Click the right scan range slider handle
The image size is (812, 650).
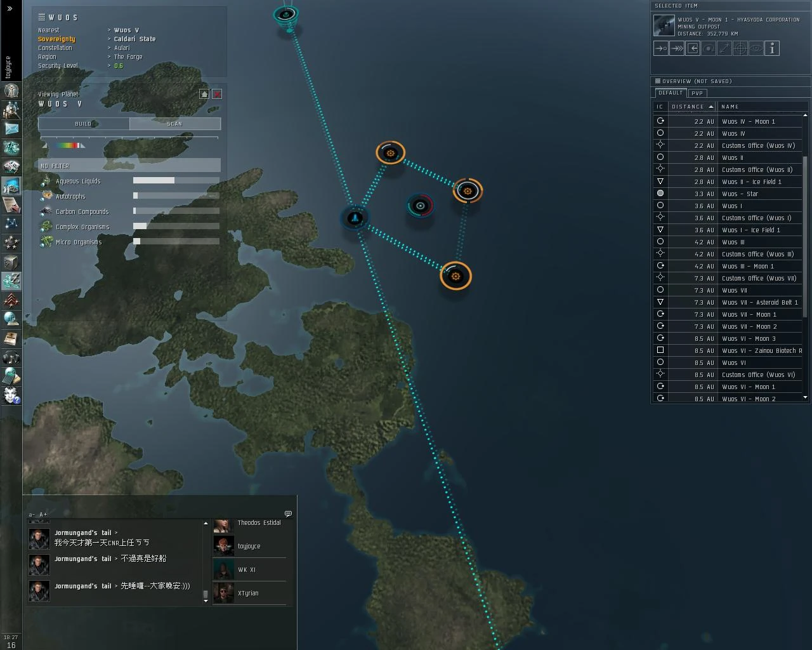click(82, 146)
